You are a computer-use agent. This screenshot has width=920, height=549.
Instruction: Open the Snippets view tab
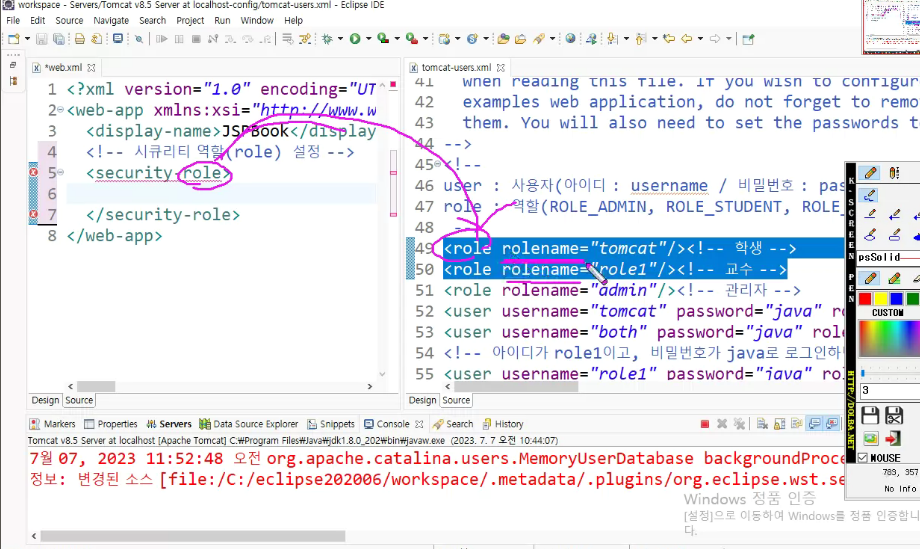pos(331,424)
